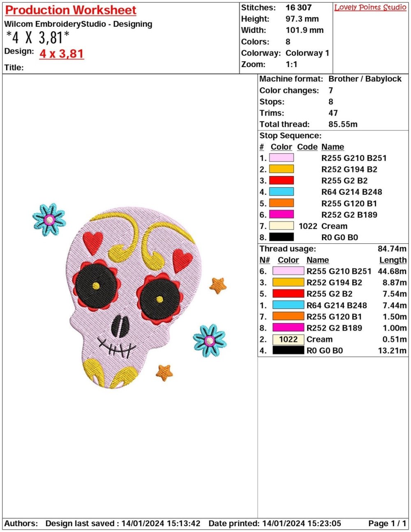This screenshot has height=532, width=411.
Task: Click the Production Worksheet heading
Action: [x=70, y=10]
